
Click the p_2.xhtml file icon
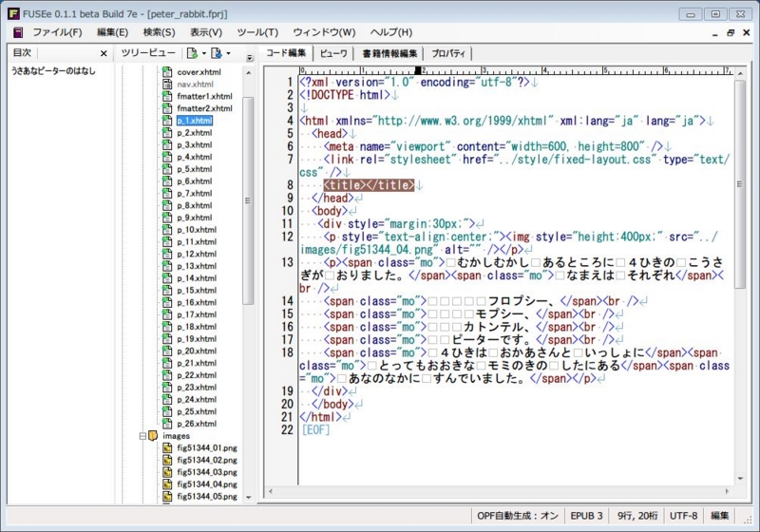tap(167, 133)
